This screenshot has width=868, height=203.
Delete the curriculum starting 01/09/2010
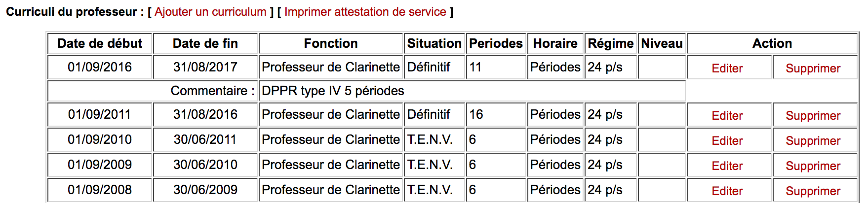click(x=813, y=141)
